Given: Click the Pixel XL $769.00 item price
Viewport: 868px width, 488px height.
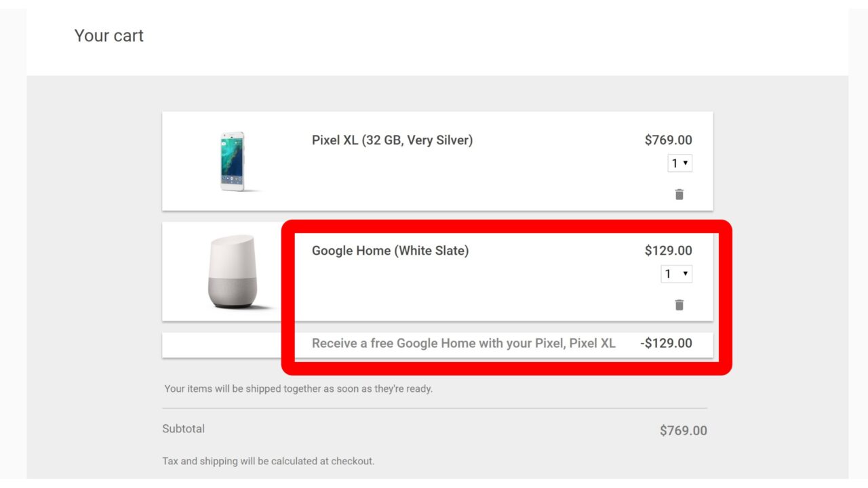Looking at the screenshot, I should tap(668, 140).
